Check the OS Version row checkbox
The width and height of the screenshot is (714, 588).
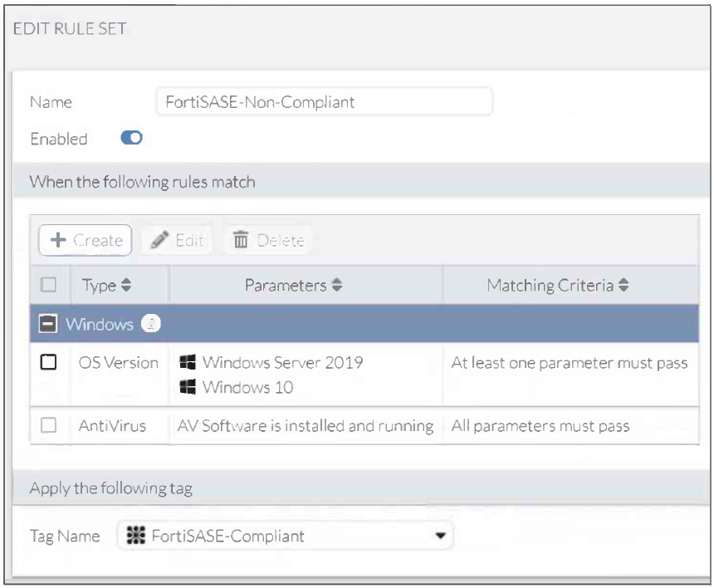coord(48,364)
